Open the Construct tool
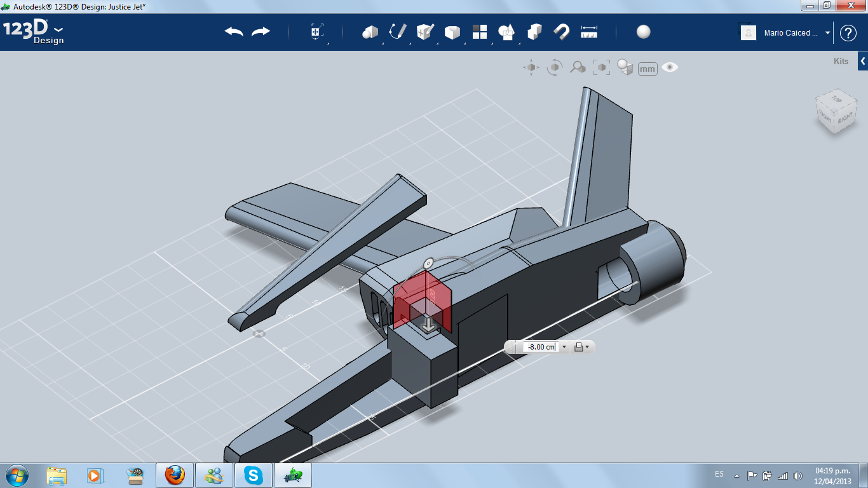This screenshot has width=868, height=488. pos(424,32)
